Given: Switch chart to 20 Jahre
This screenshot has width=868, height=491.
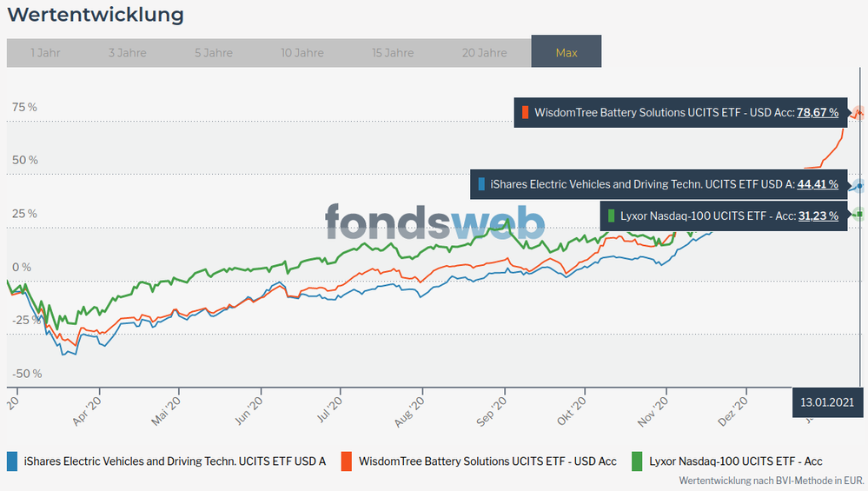Looking at the screenshot, I should click(x=484, y=53).
